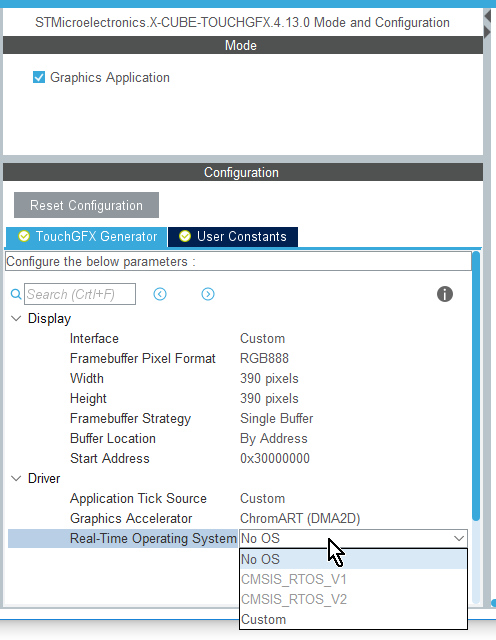Viewport: 496px width, 640px height.
Task: Collapse the Display section
Action: point(16,318)
